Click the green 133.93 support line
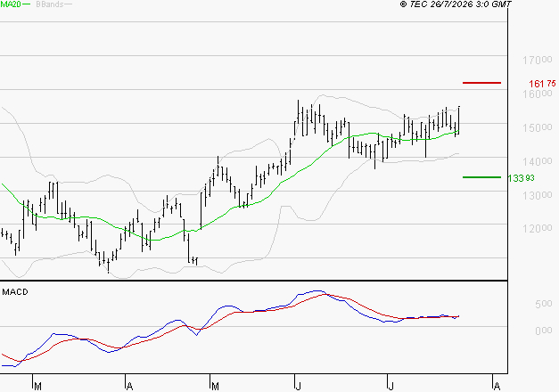 (481, 177)
